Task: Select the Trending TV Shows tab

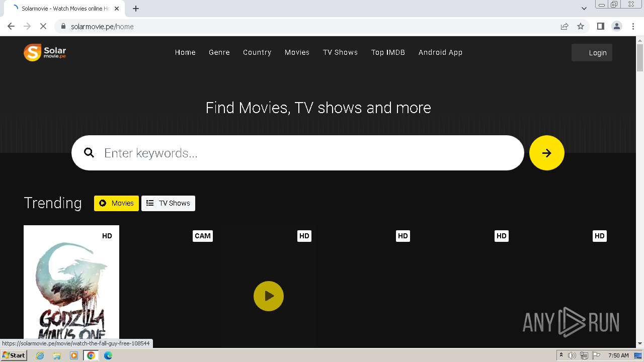Action: [x=168, y=203]
